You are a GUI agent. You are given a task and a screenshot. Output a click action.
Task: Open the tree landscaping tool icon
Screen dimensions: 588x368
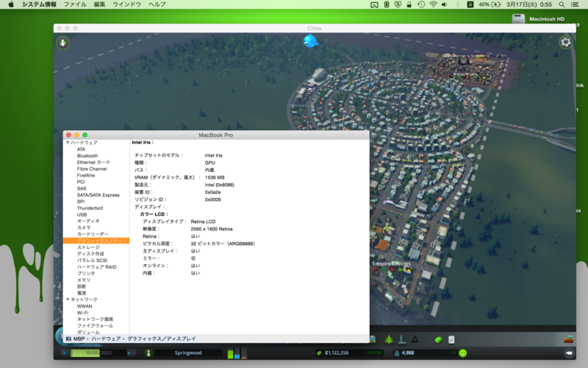click(x=389, y=339)
